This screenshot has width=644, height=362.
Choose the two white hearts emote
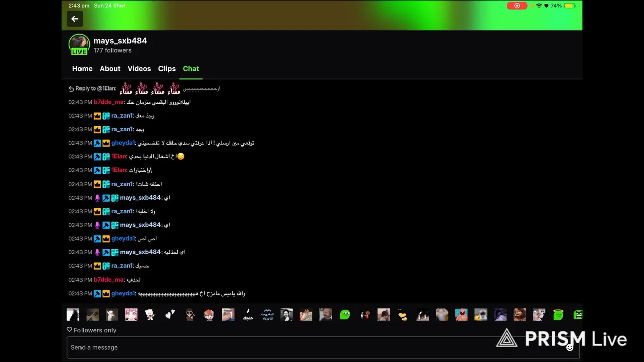click(x=170, y=315)
